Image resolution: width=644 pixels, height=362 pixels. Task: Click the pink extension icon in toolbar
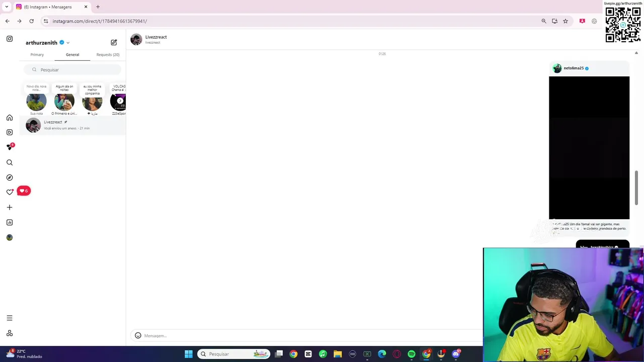582,21
